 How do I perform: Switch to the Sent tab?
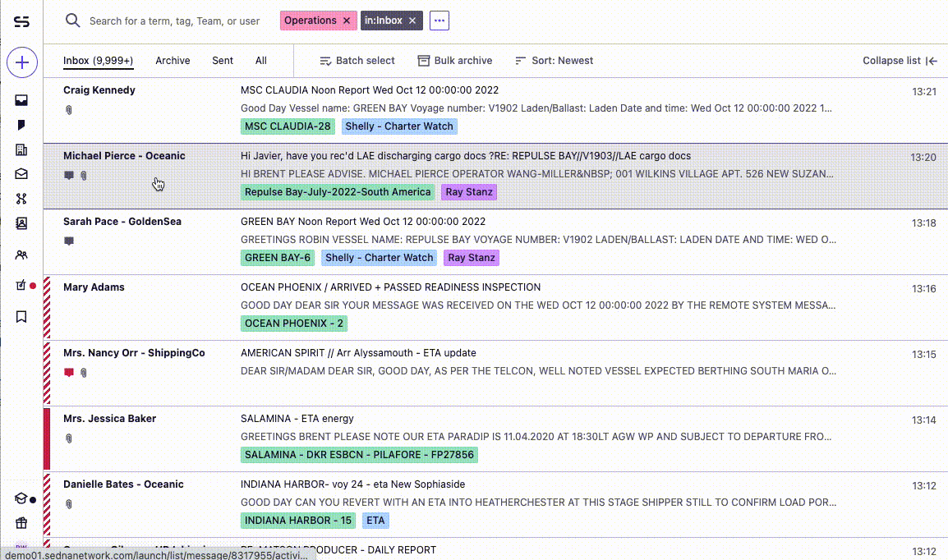[x=223, y=61]
